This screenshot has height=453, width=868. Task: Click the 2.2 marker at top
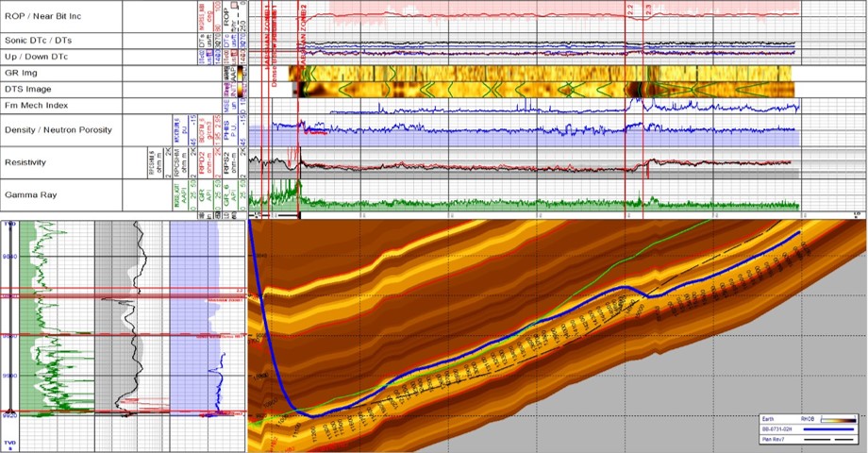tap(630, 9)
